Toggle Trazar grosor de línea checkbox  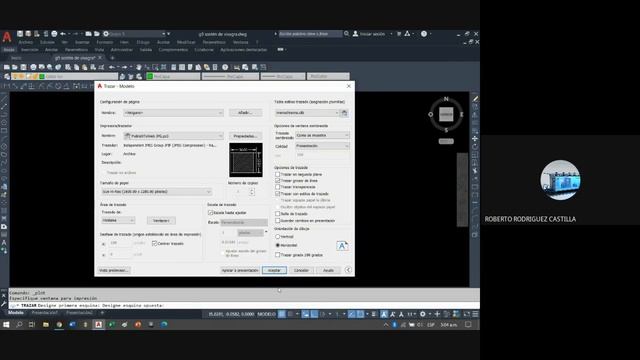pos(278,180)
